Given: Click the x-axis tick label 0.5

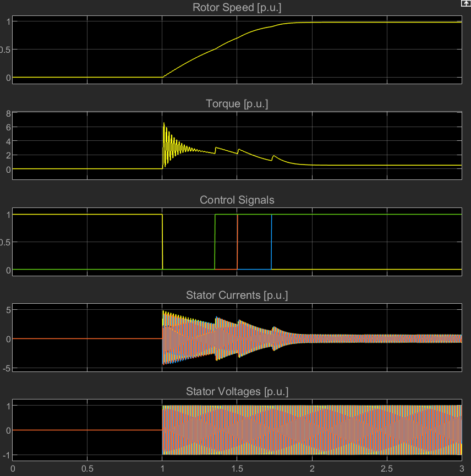Looking at the screenshot, I should [87, 469].
